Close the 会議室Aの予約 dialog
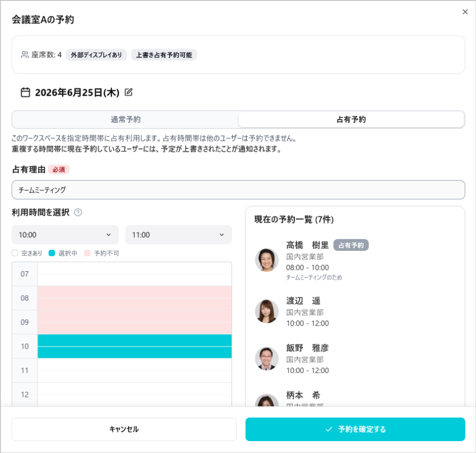 coord(465,12)
